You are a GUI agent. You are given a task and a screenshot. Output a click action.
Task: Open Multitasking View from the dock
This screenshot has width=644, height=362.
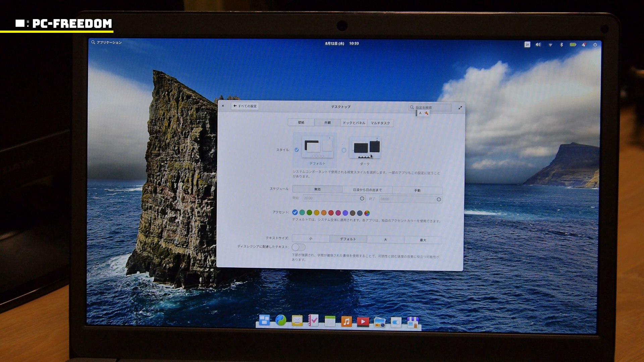point(264,321)
